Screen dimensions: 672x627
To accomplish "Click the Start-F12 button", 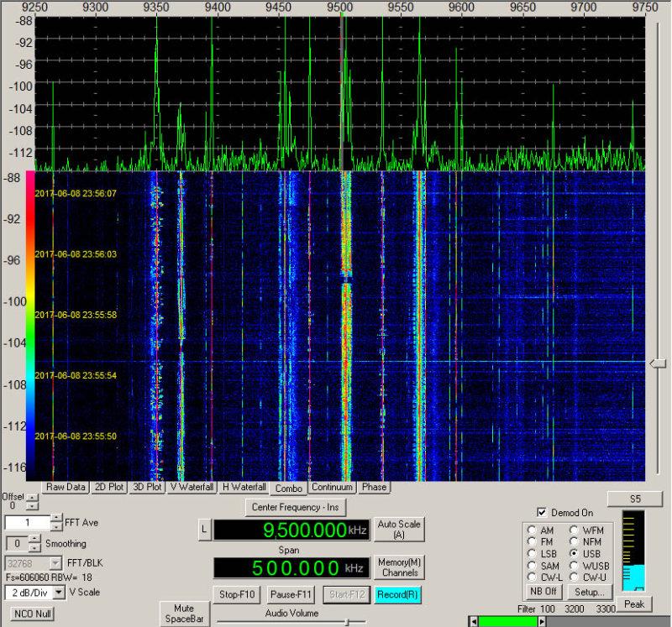I will 347,594.
